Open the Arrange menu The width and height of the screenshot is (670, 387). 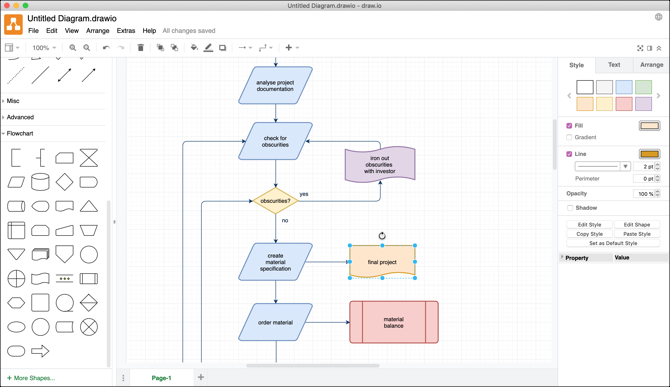coord(97,31)
